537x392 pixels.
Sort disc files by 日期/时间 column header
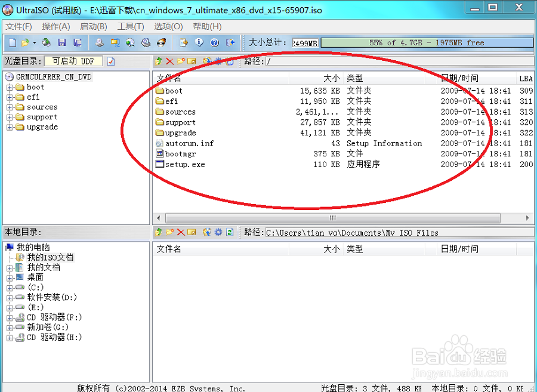(477, 78)
